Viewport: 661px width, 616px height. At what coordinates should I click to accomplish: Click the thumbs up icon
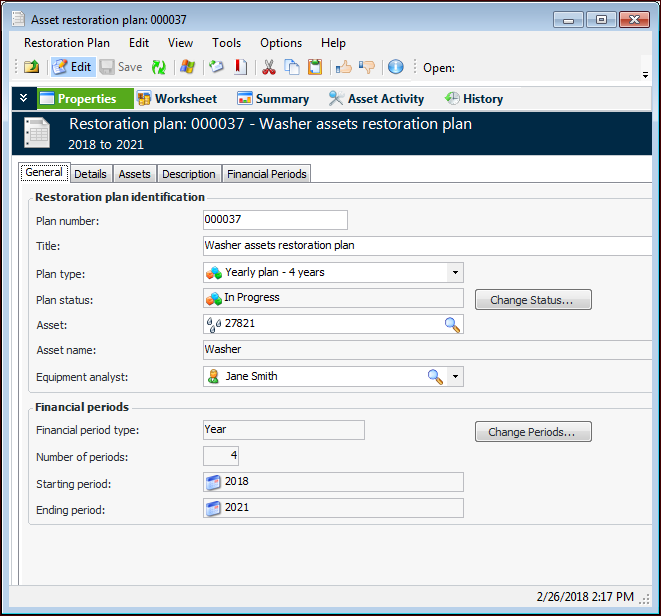pos(343,67)
